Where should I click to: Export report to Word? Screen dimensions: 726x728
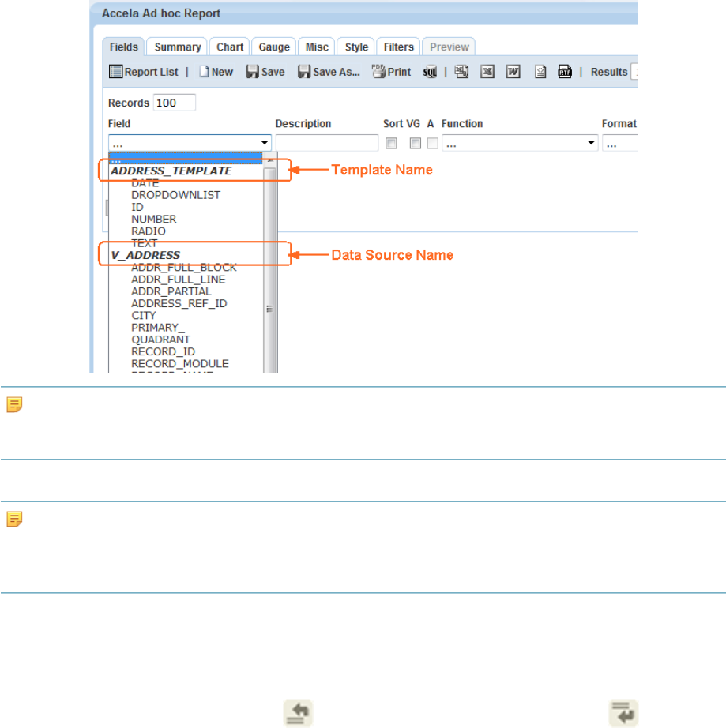pyautogui.click(x=513, y=72)
